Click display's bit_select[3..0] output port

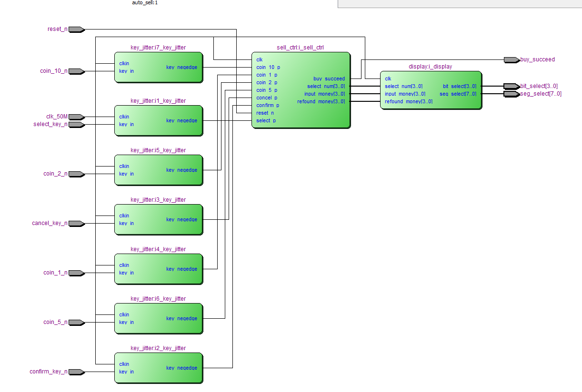tap(460, 87)
